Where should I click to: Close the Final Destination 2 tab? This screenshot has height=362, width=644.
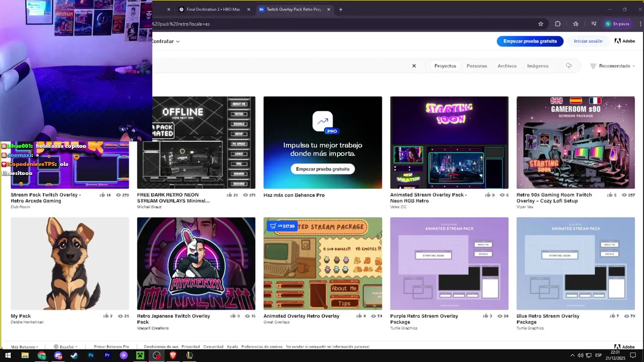tap(249, 9)
